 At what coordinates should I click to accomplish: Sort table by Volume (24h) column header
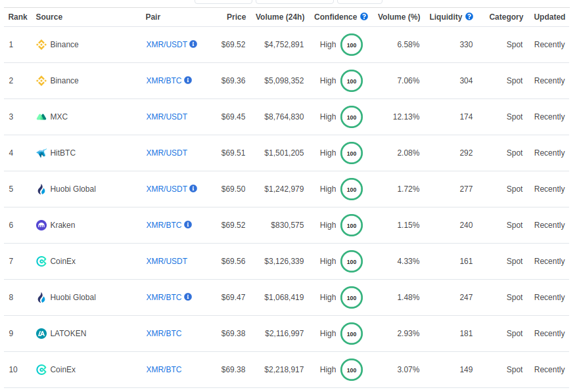(280, 17)
